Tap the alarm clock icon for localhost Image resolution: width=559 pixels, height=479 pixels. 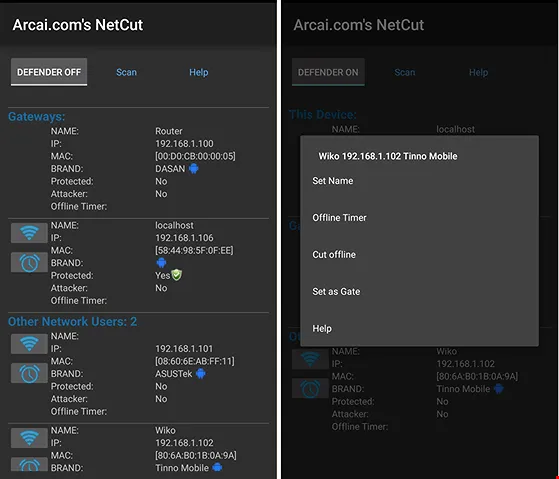tap(29, 263)
